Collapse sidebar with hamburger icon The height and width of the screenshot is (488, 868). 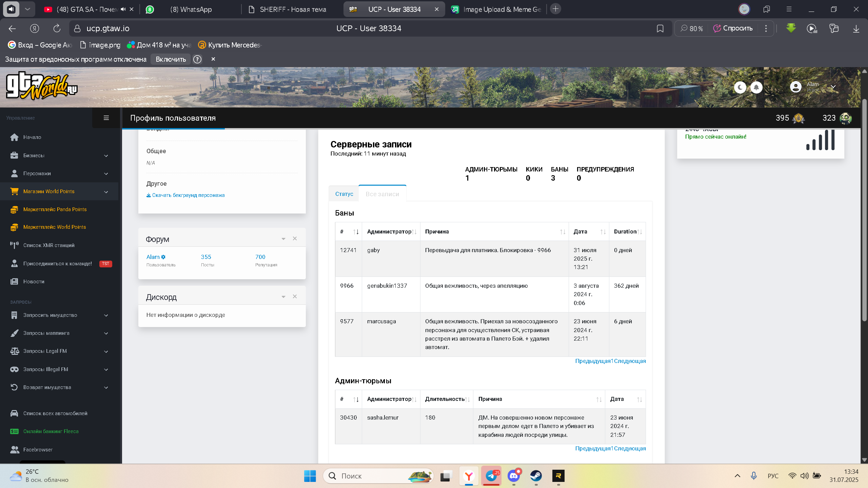coord(106,118)
